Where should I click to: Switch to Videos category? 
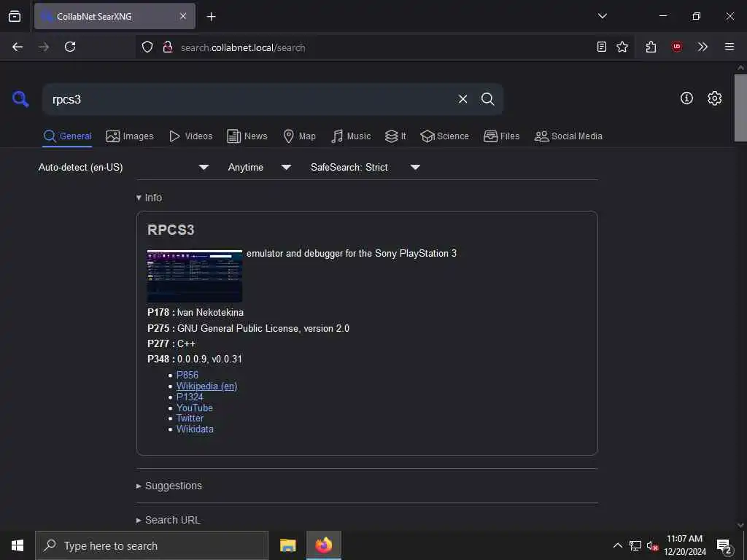coord(190,136)
